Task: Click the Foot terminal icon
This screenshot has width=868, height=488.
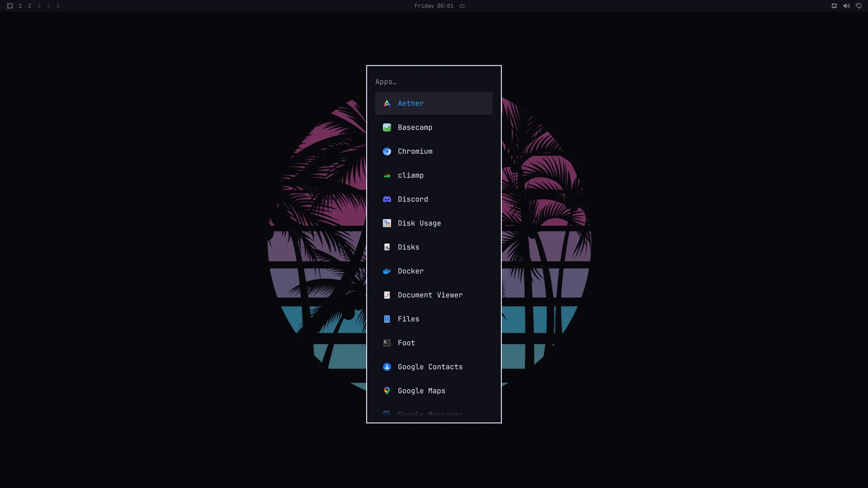Action: [387, 343]
